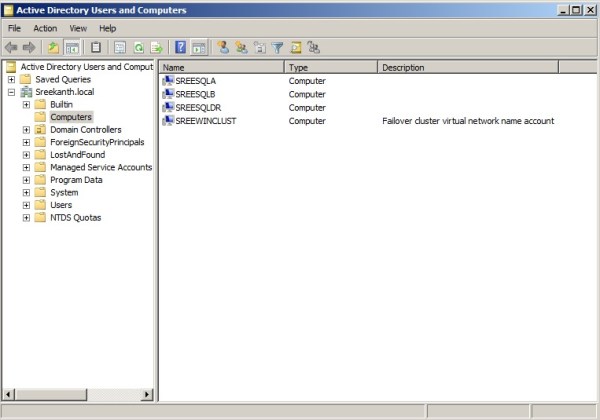Click the Refresh toolbar icon
Viewport: 600px width, 420px height.
(x=138, y=47)
